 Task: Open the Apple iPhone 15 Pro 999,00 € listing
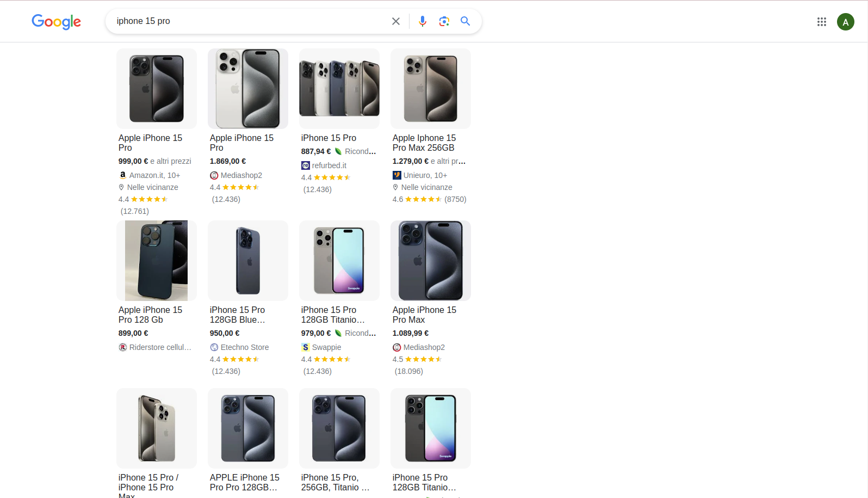point(150,143)
